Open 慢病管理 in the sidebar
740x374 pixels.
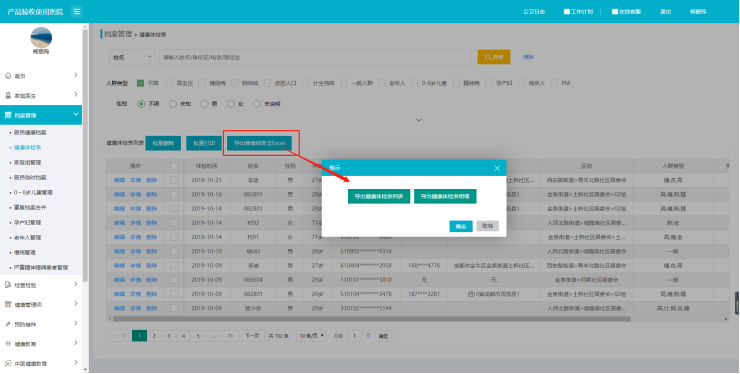click(x=25, y=253)
